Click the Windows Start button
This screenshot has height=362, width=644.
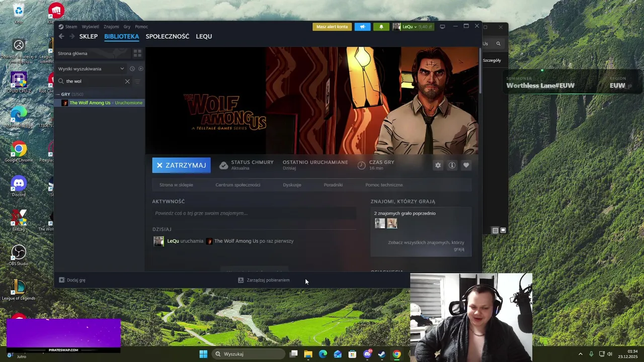(203, 354)
